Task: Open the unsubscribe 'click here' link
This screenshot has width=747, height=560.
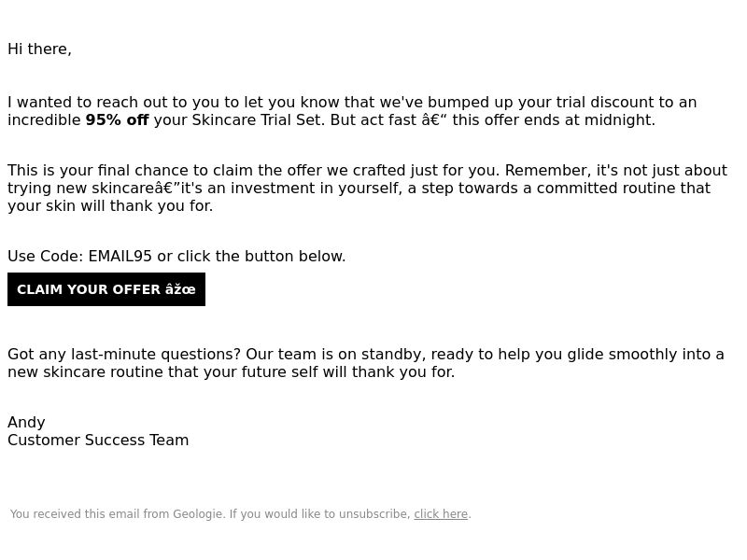Action: point(441,514)
